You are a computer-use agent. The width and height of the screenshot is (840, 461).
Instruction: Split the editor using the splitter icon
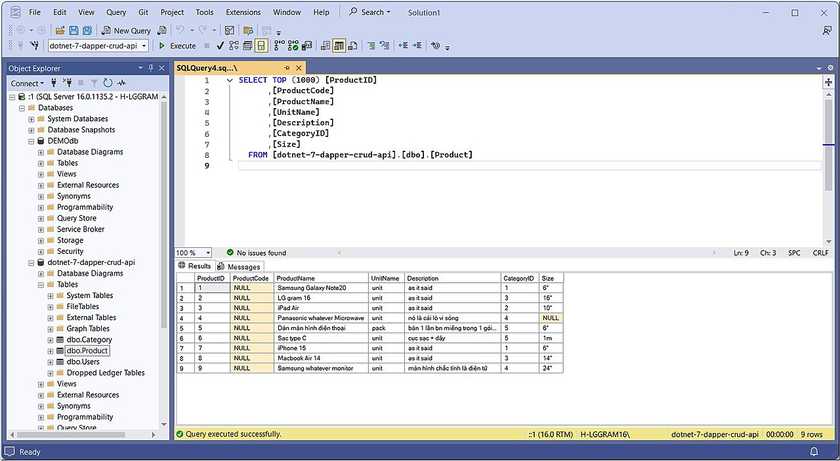pyautogui.click(x=828, y=82)
